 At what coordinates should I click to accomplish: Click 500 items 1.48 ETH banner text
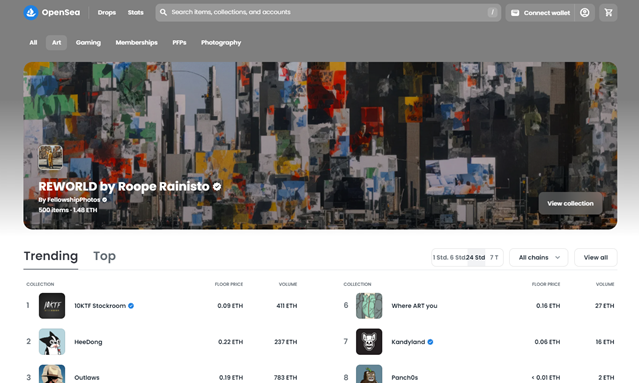click(68, 210)
